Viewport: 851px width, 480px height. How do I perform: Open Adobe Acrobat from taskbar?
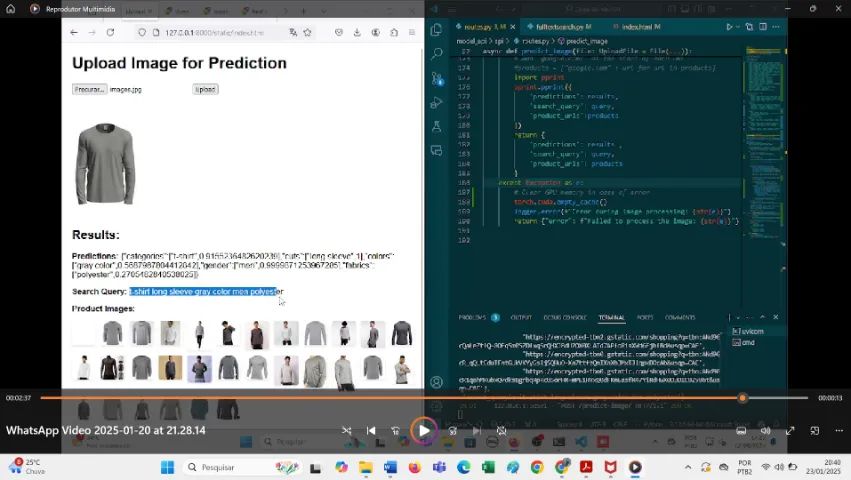586,467
